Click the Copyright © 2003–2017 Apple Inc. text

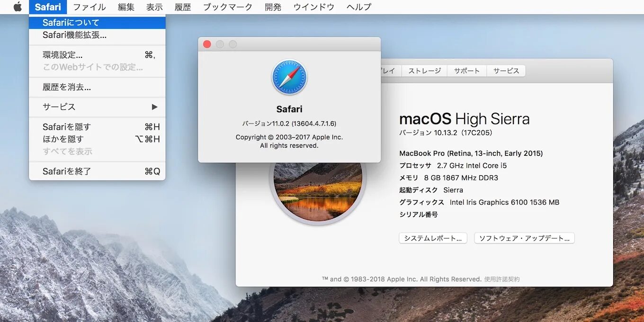(289, 137)
